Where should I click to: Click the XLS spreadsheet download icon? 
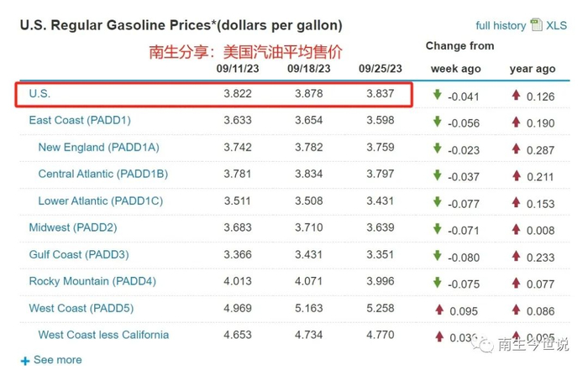coord(535,26)
